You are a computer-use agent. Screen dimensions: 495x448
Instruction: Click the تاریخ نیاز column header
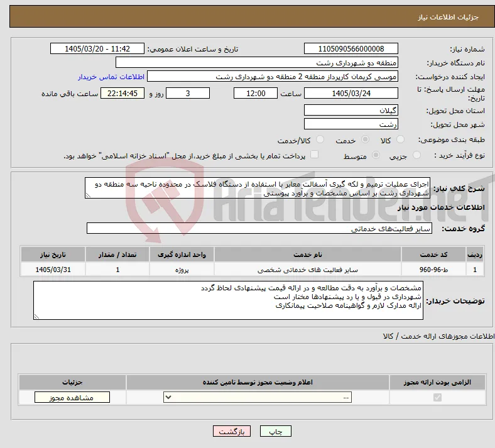tap(53, 254)
